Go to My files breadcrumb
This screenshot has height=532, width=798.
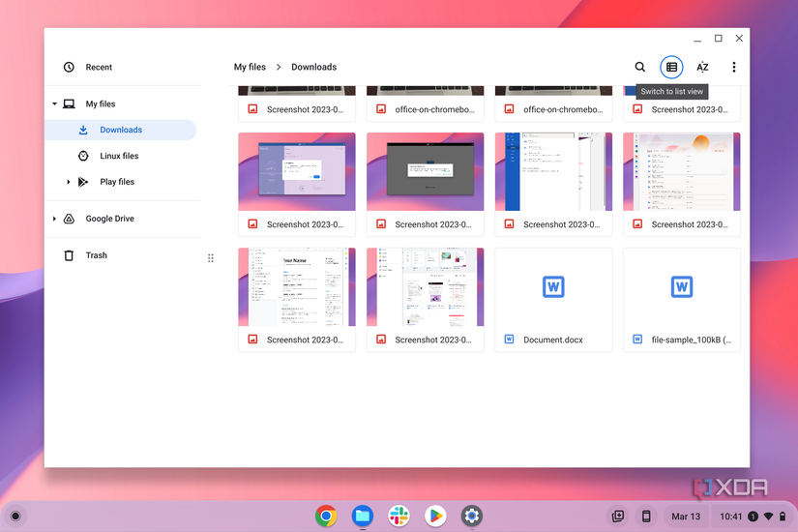pyautogui.click(x=250, y=67)
